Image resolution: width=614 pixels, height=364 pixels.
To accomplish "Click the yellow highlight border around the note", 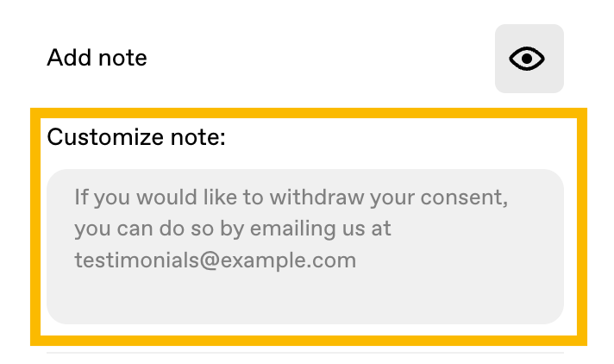I will pyautogui.click(x=309, y=113).
